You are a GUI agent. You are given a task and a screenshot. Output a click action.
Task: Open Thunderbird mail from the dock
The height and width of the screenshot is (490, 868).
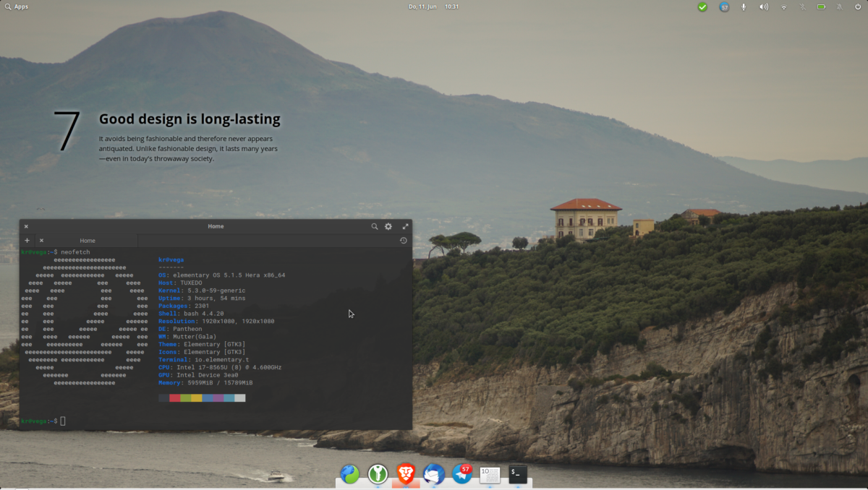pos(433,474)
